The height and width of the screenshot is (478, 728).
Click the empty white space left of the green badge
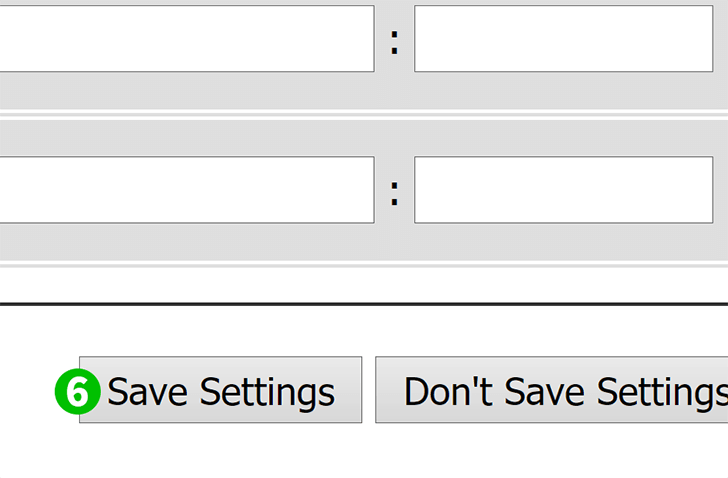click(x=27, y=391)
